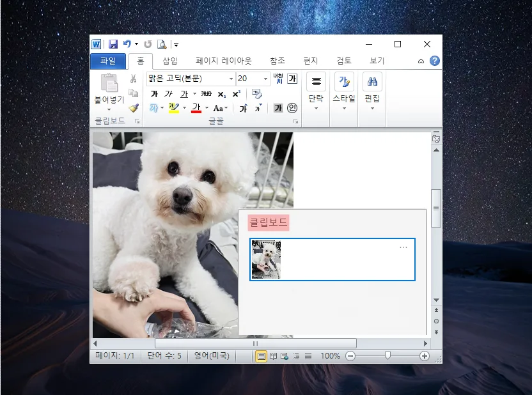Expand highlight color dropdown arrow
This screenshot has height=395, width=532.
(x=185, y=108)
